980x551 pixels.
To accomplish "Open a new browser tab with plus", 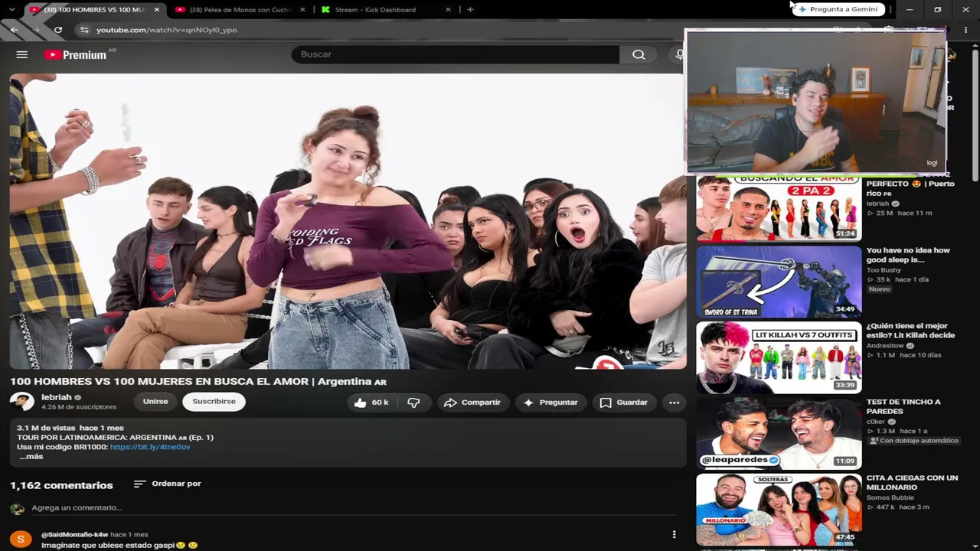I will tap(470, 9).
